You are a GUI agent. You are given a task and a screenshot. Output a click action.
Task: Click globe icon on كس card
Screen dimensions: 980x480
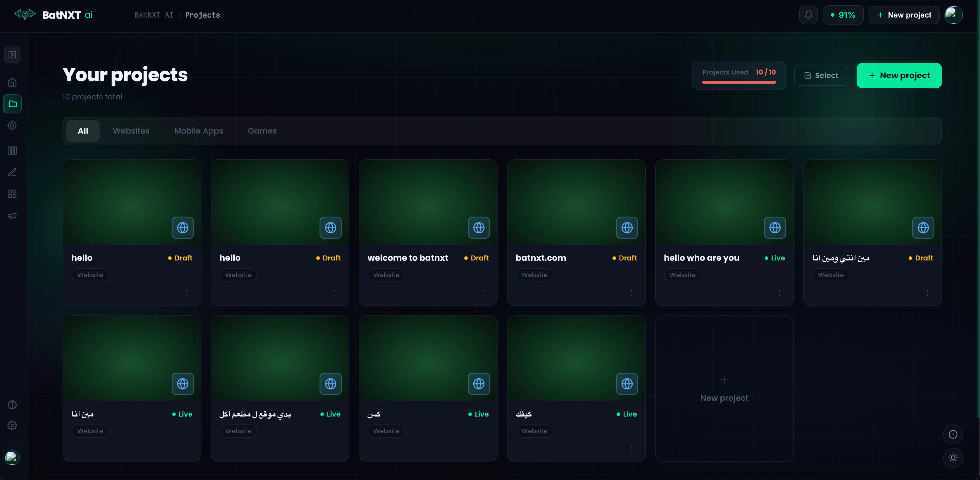pyautogui.click(x=479, y=384)
